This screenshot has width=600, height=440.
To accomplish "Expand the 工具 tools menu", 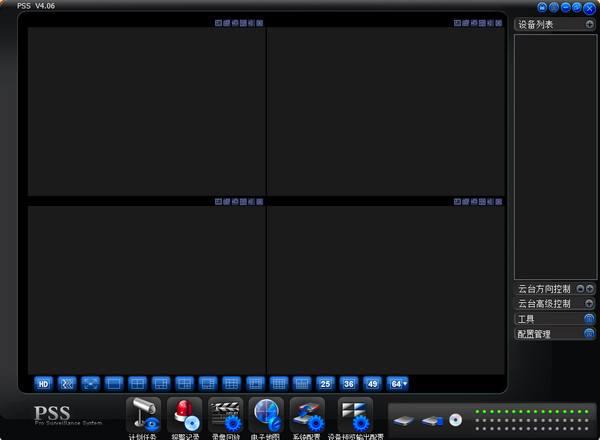I will [589, 319].
